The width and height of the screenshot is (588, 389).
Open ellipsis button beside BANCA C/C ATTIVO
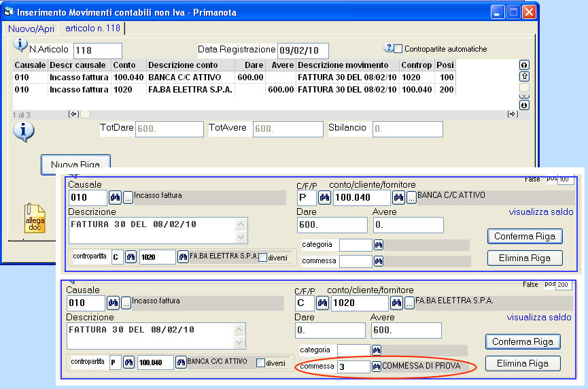click(411, 197)
